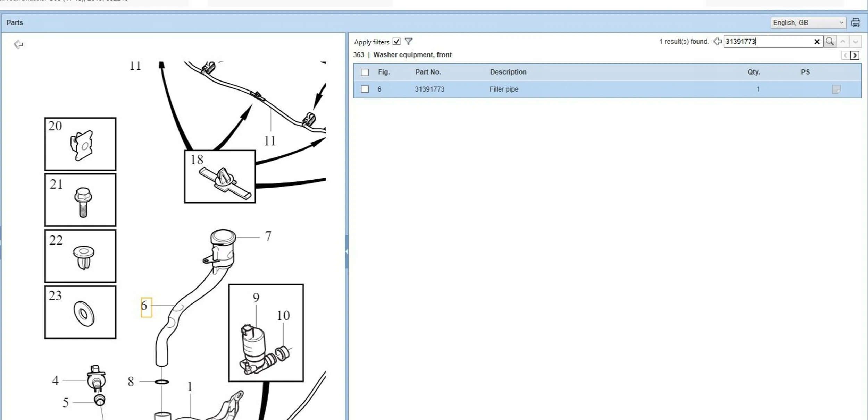Click the back arrow above diagram
Image resolution: width=868 pixels, height=420 pixels.
[18, 44]
